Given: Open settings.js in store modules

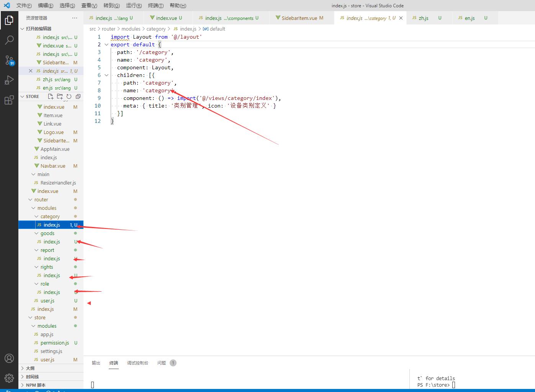Looking at the screenshot, I should 51,351.
